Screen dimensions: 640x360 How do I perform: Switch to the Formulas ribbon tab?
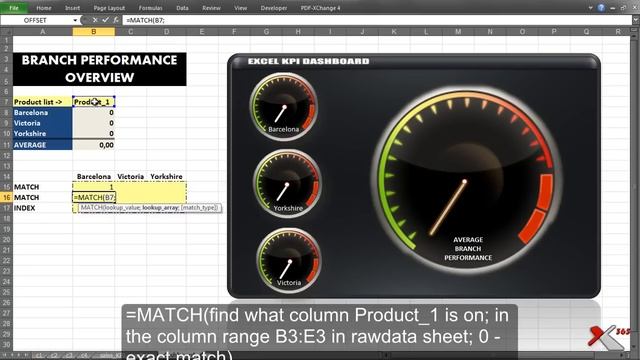click(x=150, y=8)
